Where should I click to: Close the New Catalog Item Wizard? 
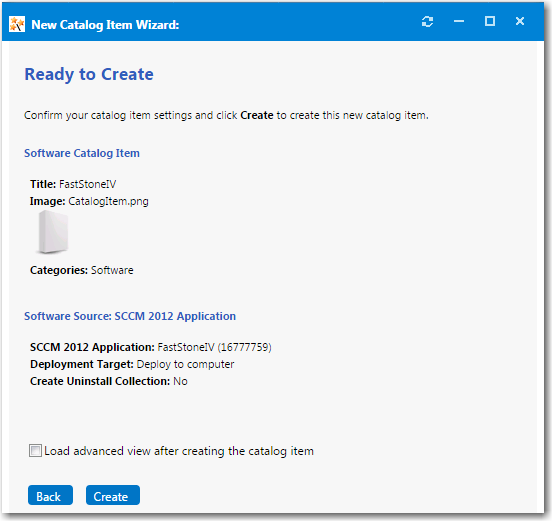point(520,21)
